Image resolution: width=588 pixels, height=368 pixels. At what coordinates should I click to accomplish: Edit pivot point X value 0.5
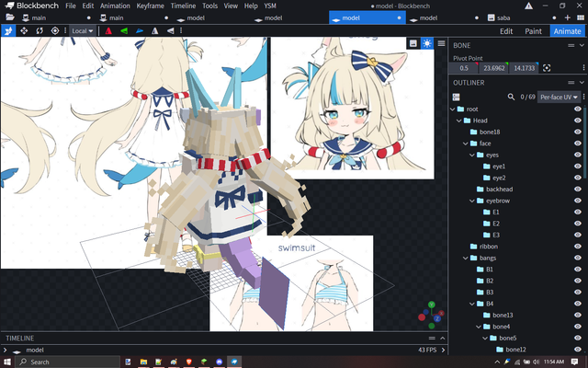(x=464, y=68)
